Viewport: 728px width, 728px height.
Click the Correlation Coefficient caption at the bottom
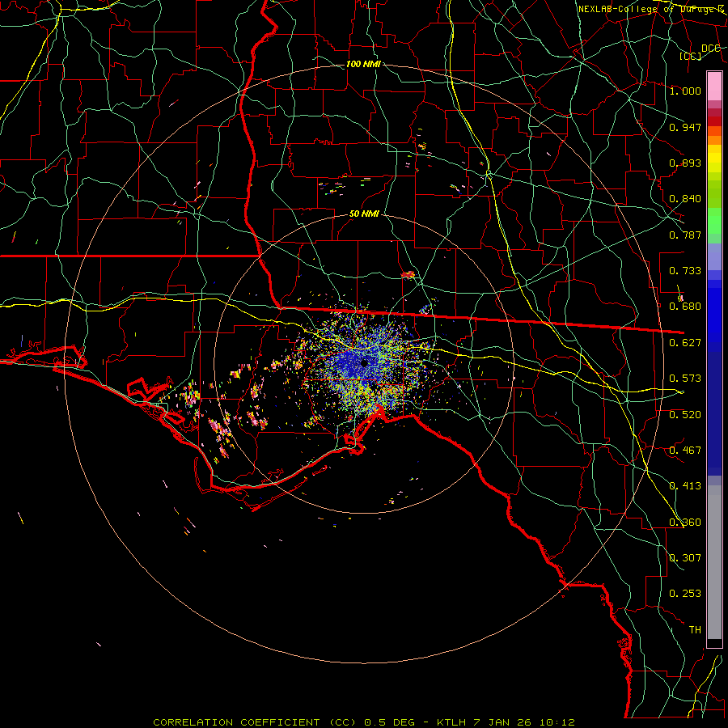[364, 722]
